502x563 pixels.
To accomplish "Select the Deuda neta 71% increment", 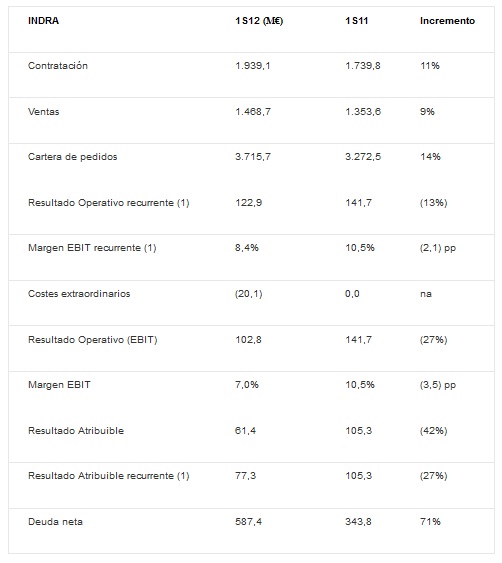I will (x=430, y=522).
